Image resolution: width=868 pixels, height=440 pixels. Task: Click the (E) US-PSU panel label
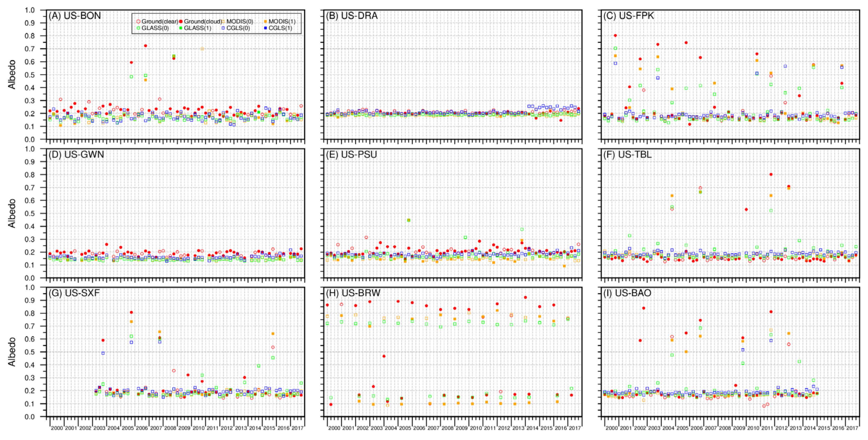point(351,155)
